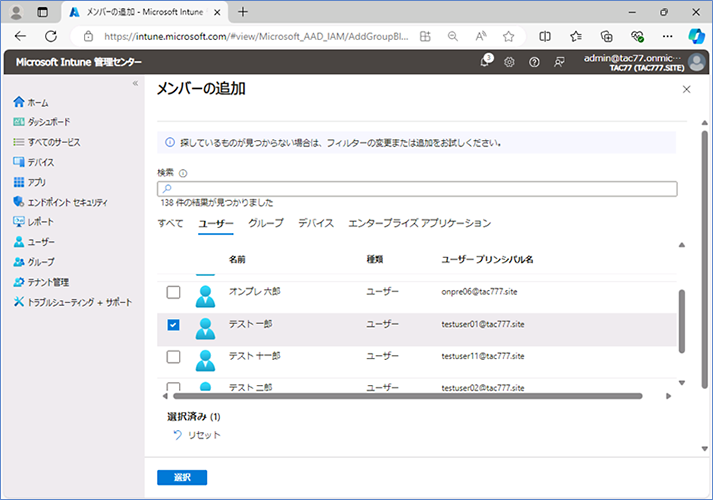
Task: Click the address bar URL
Action: [256, 36]
